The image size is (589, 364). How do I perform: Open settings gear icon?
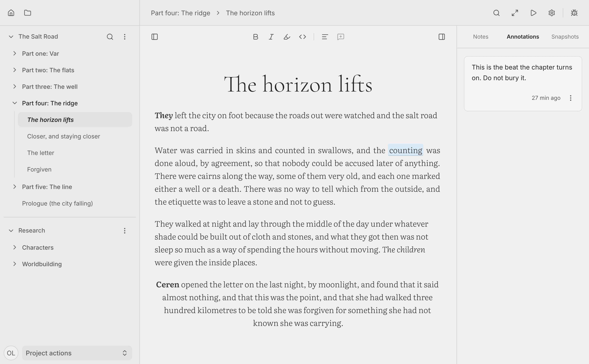pyautogui.click(x=552, y=13)
